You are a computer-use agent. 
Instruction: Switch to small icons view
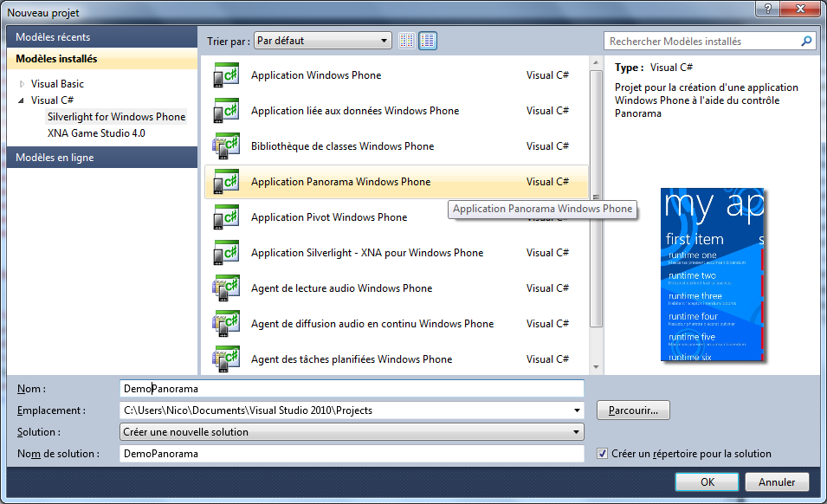pyautogui.click(x=407, y=41)
